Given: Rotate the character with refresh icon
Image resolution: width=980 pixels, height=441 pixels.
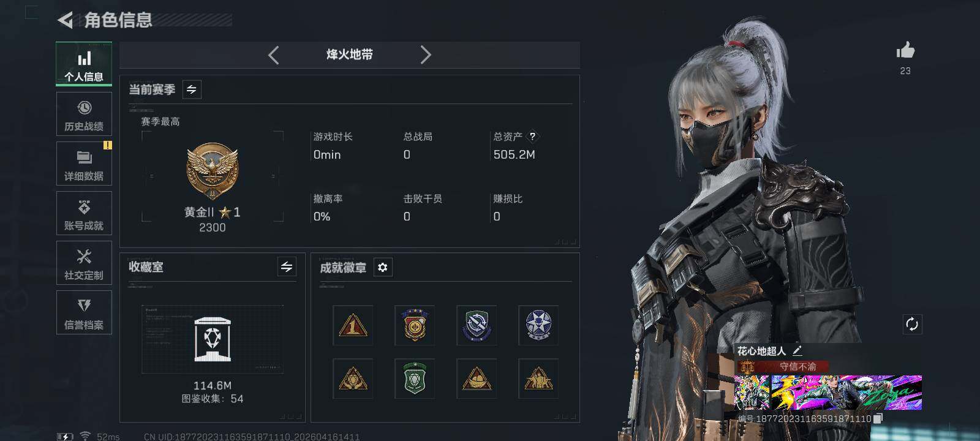Looking at the screenshot, I should coord(912,324).
